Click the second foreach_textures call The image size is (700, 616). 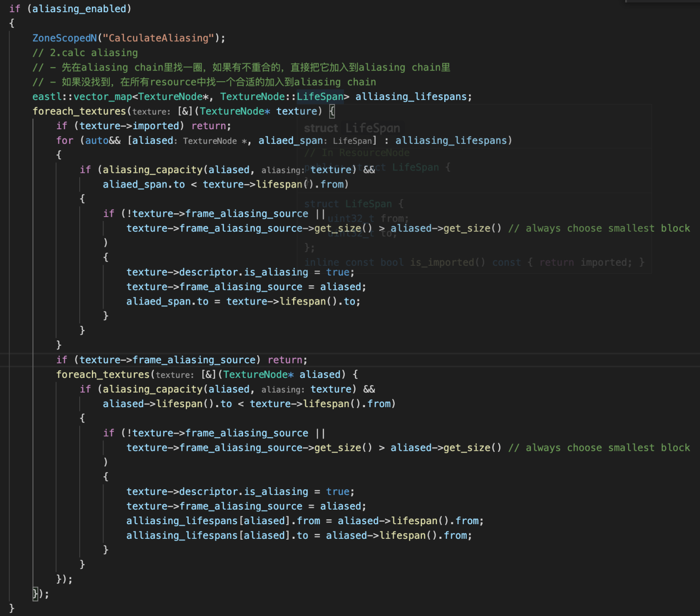click(102, 375)
